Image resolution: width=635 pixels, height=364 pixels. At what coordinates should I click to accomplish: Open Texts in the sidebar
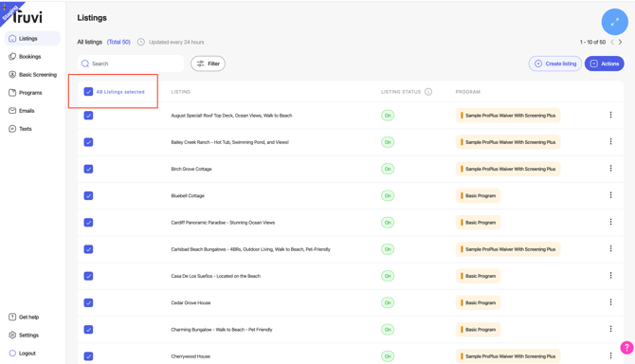tap(20, 129)
